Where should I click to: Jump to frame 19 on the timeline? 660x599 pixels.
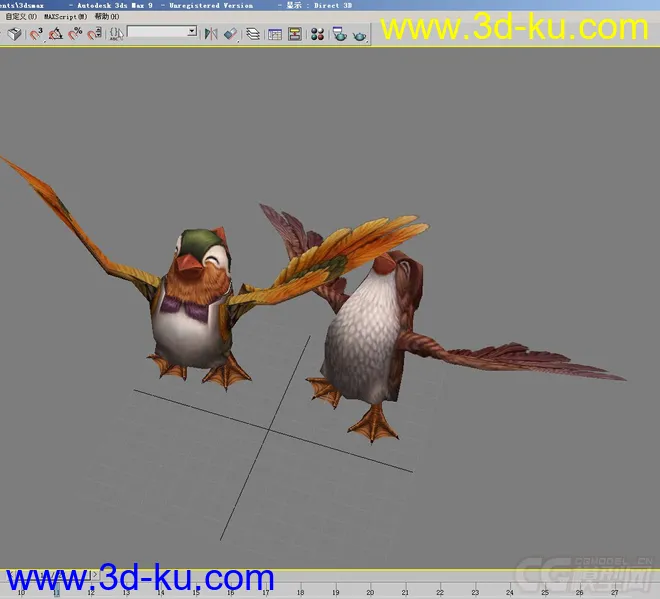click(335, 592)
